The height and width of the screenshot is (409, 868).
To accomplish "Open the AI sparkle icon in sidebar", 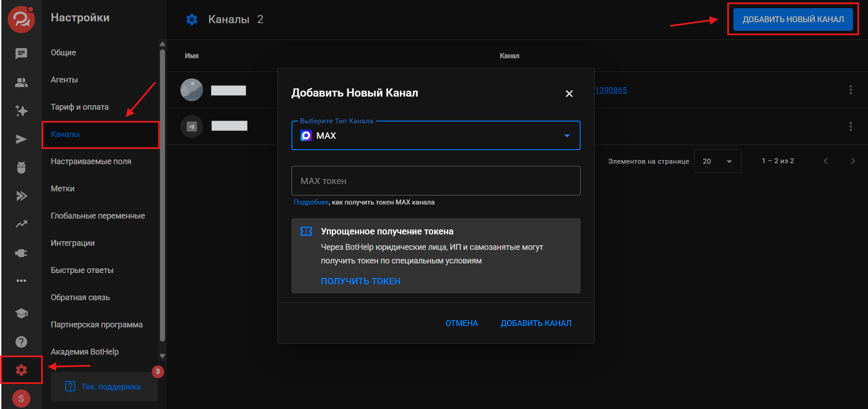I will point(21,111).
